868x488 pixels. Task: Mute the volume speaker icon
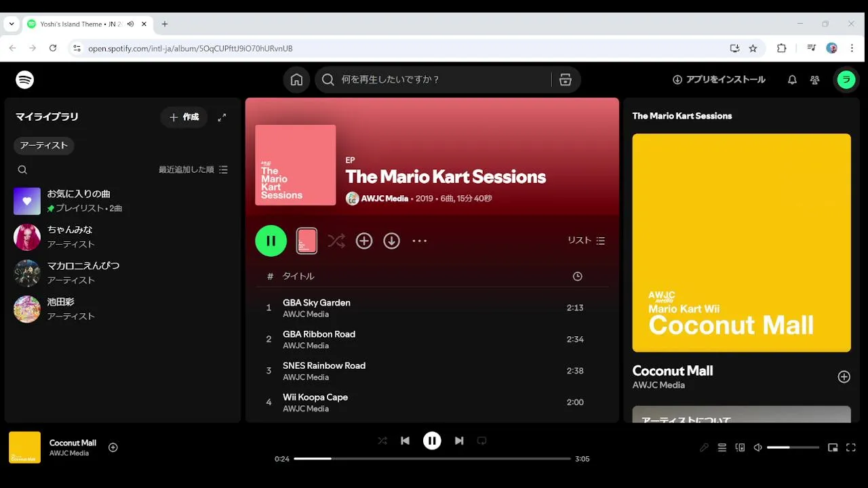pos(758,447)
